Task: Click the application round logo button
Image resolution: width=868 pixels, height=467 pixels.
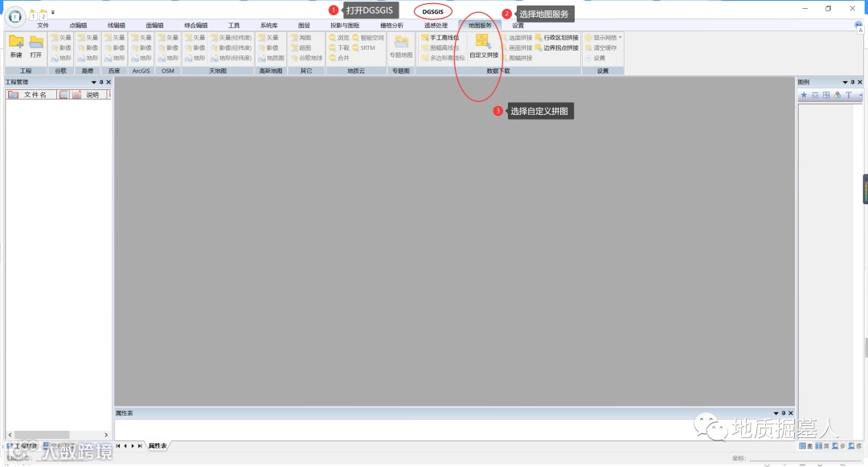Action: click(15, 17)
